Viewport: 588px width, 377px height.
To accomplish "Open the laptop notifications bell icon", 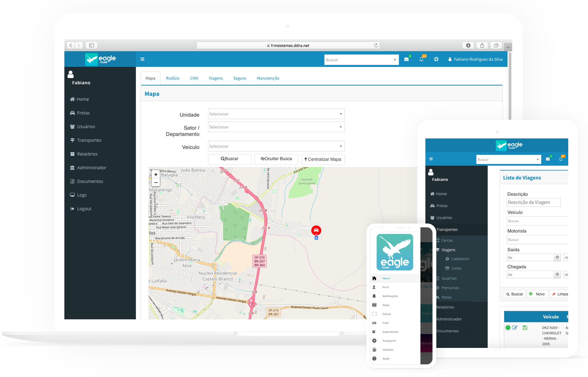I will 421,59.
